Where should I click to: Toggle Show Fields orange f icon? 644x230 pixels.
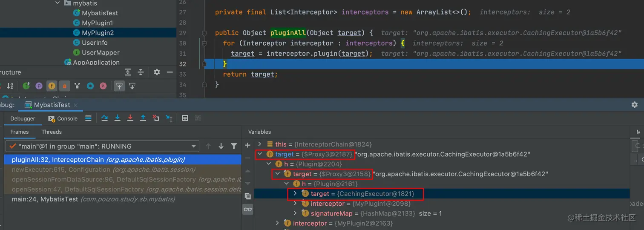point(52,86)
